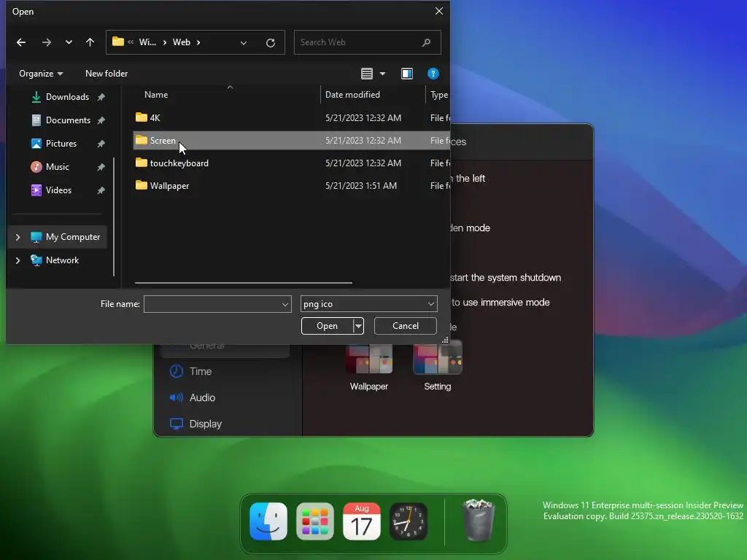Open Trash from the dock

pyautogui.click(x=479, y=521)
